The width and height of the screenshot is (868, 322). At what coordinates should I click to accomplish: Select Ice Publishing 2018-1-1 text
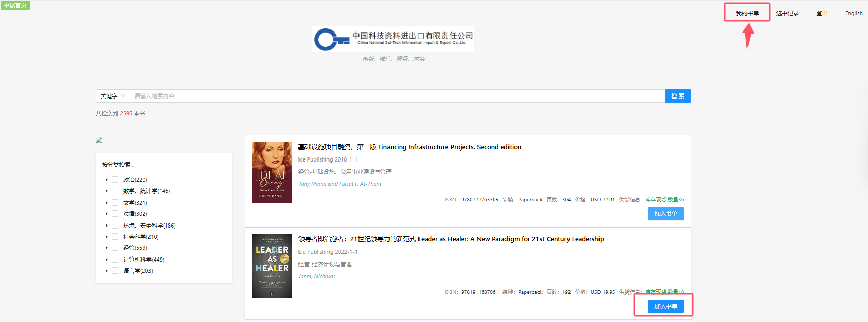pyautogui.click(x=327, y=159)
